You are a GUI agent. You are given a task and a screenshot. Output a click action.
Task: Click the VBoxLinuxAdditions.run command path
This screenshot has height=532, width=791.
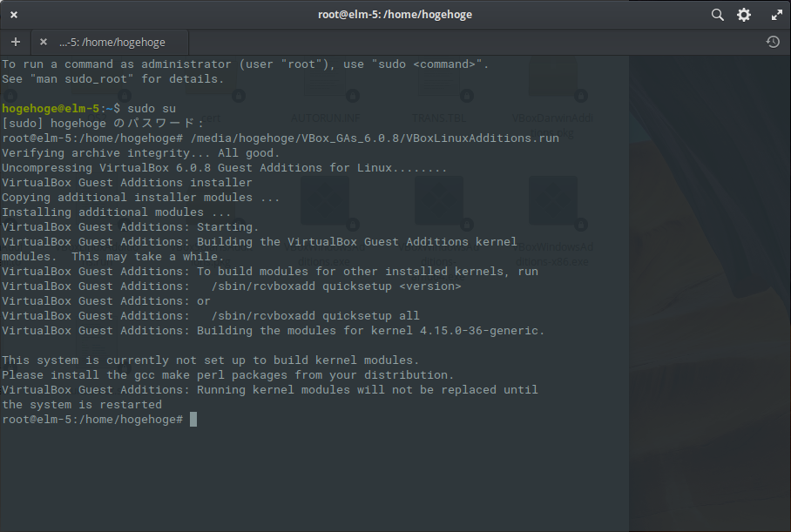tap(375, 138)
